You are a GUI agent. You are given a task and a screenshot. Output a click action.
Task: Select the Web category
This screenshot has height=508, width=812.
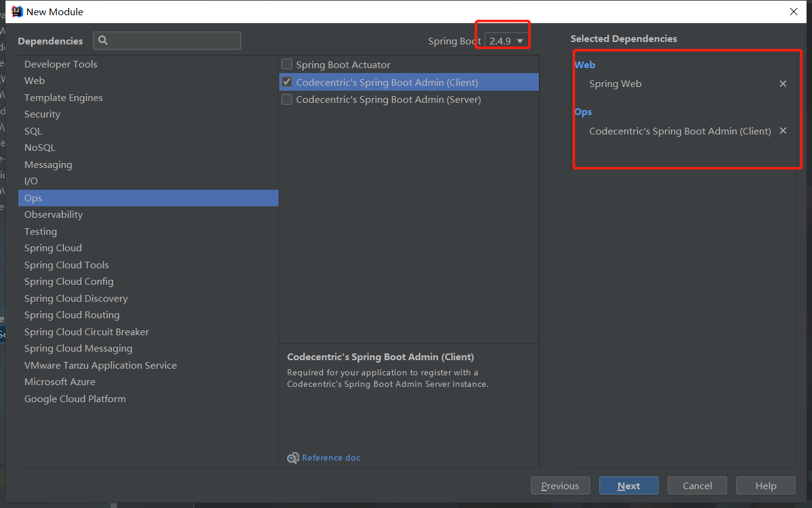tap(148, 80)
